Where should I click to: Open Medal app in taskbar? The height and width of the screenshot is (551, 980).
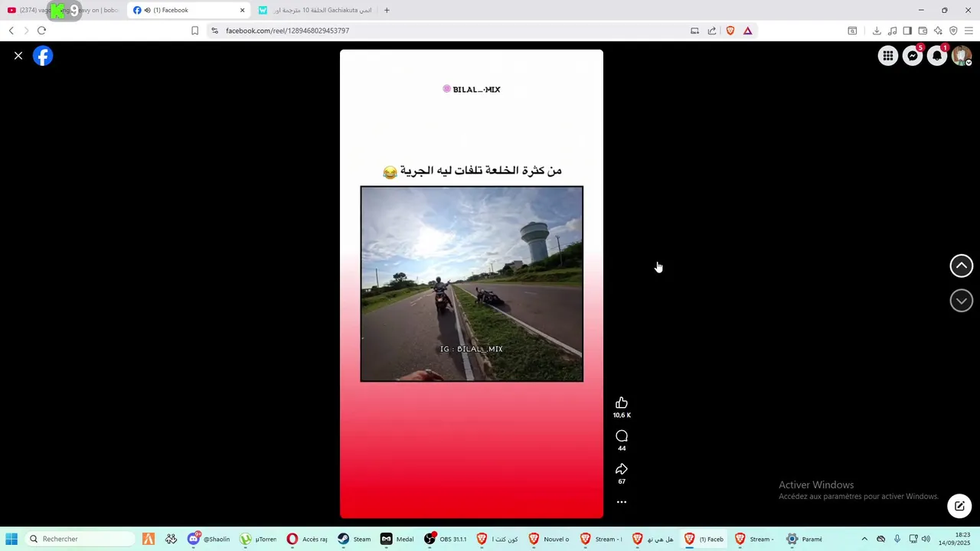(398, 539)
